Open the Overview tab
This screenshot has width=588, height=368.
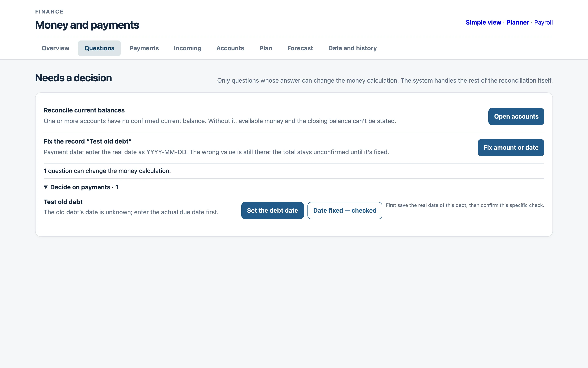pos(55,48)
